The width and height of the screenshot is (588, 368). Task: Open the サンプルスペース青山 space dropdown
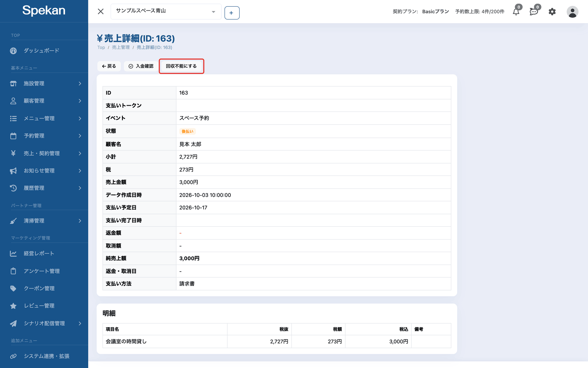[x=166, y=11]
